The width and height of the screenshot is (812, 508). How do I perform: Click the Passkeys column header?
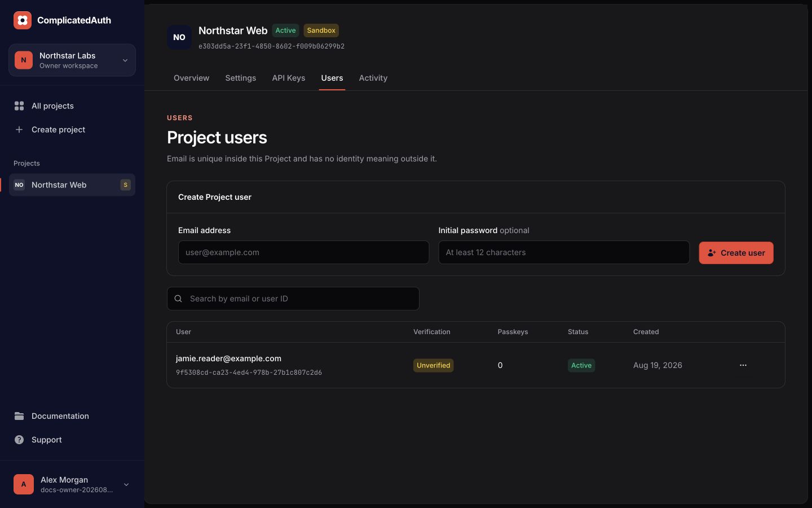click(x=513, y=332)
